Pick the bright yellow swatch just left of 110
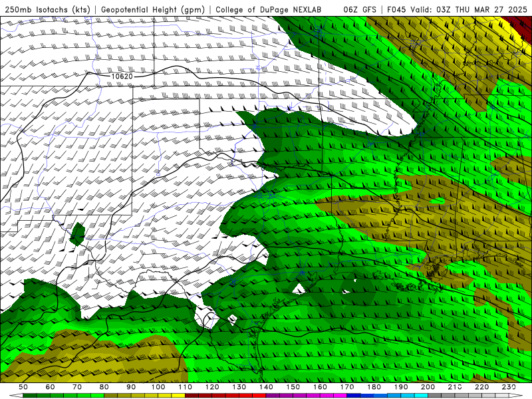 click(178, 396)
